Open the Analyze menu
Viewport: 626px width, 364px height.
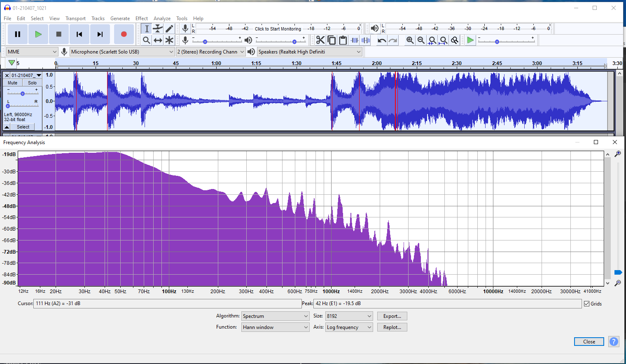point(162,19)
